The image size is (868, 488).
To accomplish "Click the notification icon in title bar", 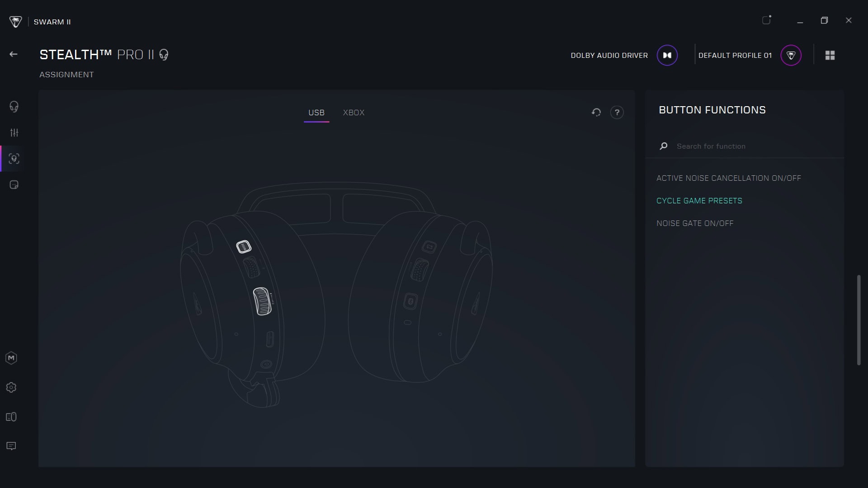I will pos(767,20).
